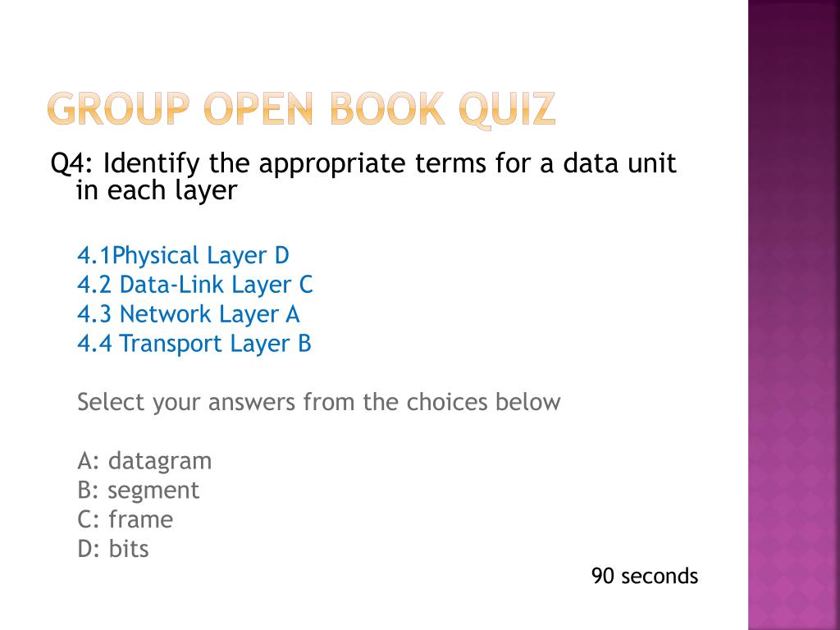Click the word 'bits'
Screen dimensions: 840x630
pyautogui.click(x=129, y=549)
